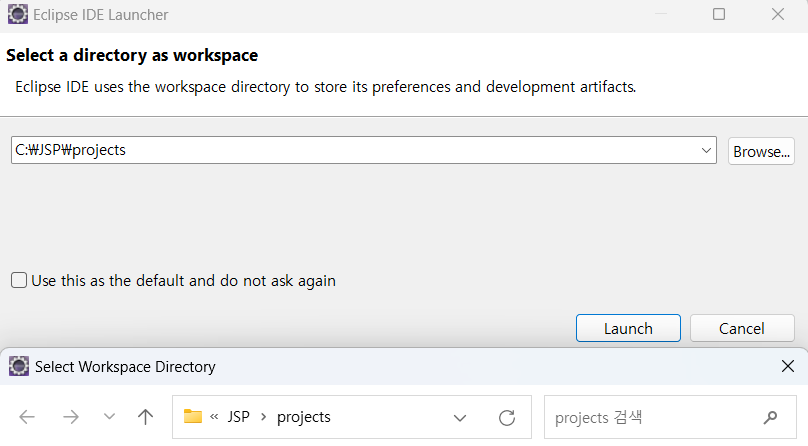Select projects in the address breadcrumb

click(304, 417)
